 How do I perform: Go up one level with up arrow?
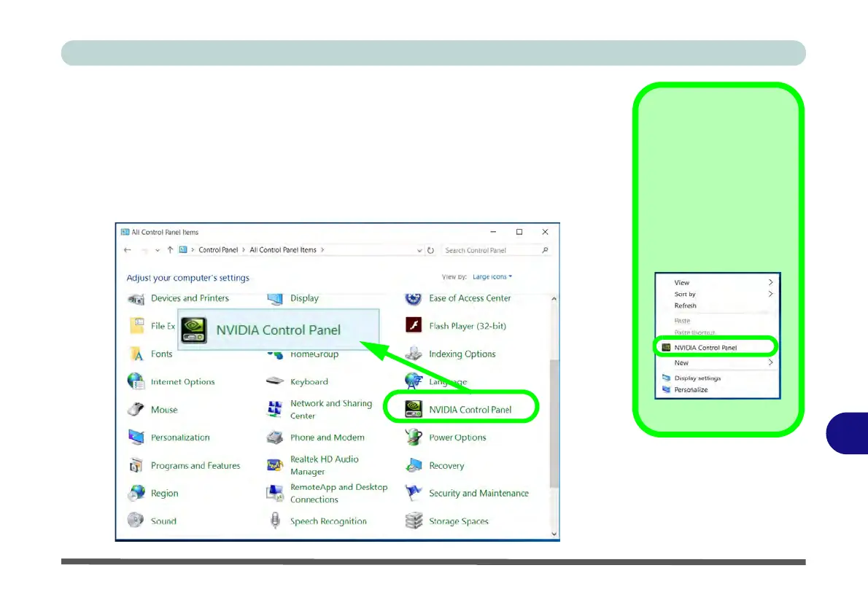point(170,250)
